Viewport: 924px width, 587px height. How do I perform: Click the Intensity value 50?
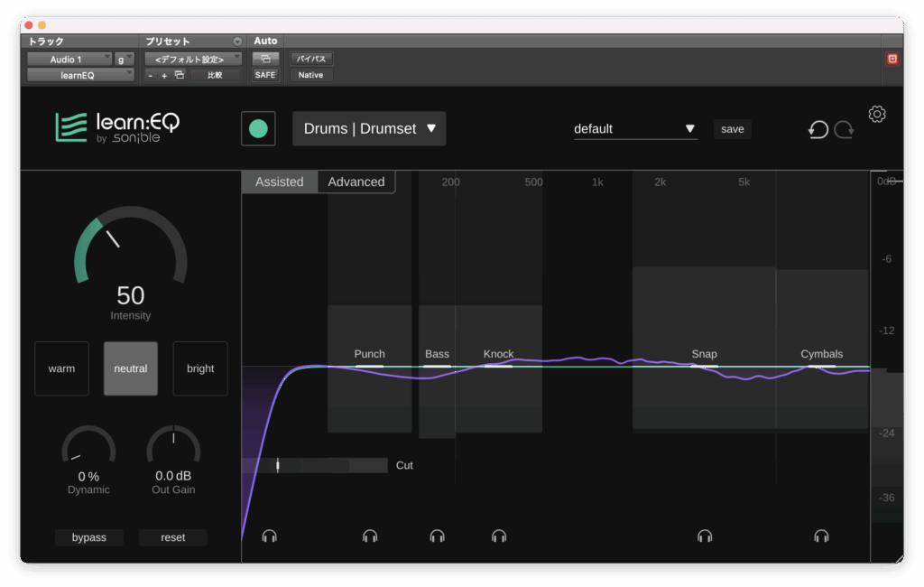tap(131, 295)
